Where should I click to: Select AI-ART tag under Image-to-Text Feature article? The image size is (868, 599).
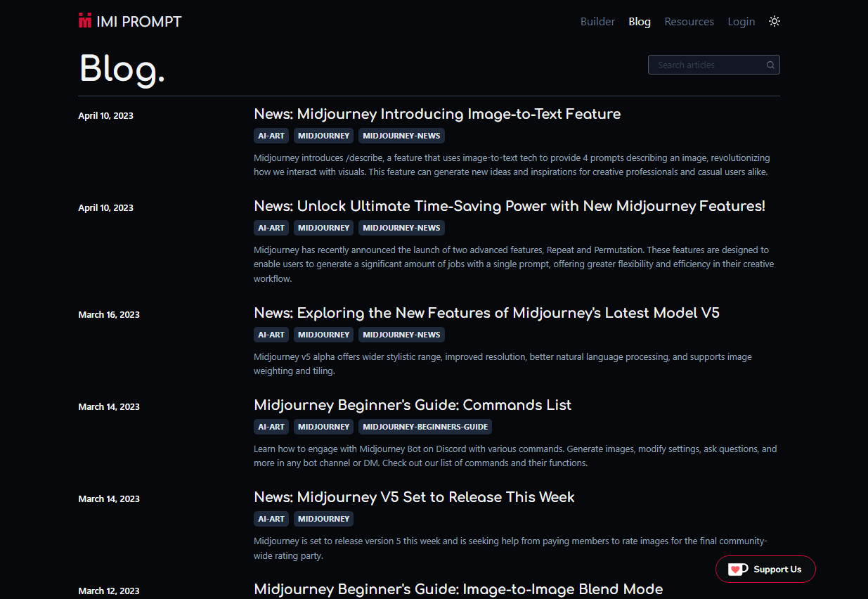pyautogui.click(x=271, y=136)
